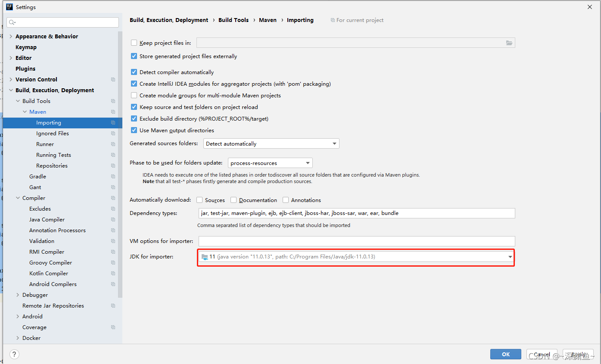Click project-level icon beside Kotlin Compiler
Screen dimensions: 601x364
point(113,273)
